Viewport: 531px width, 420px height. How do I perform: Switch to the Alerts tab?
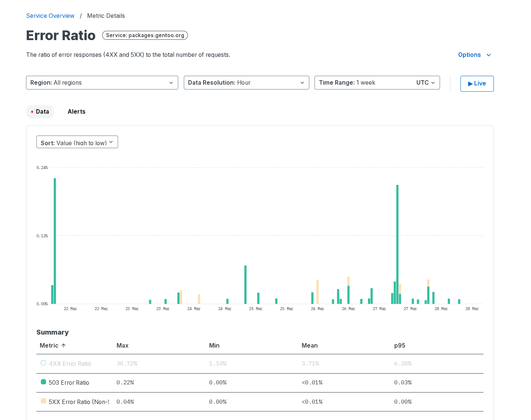76,112
